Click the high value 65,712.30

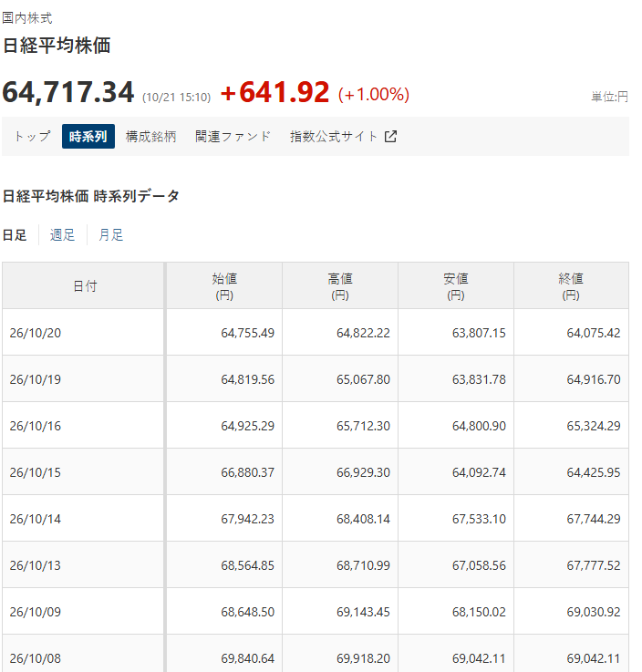364,426
